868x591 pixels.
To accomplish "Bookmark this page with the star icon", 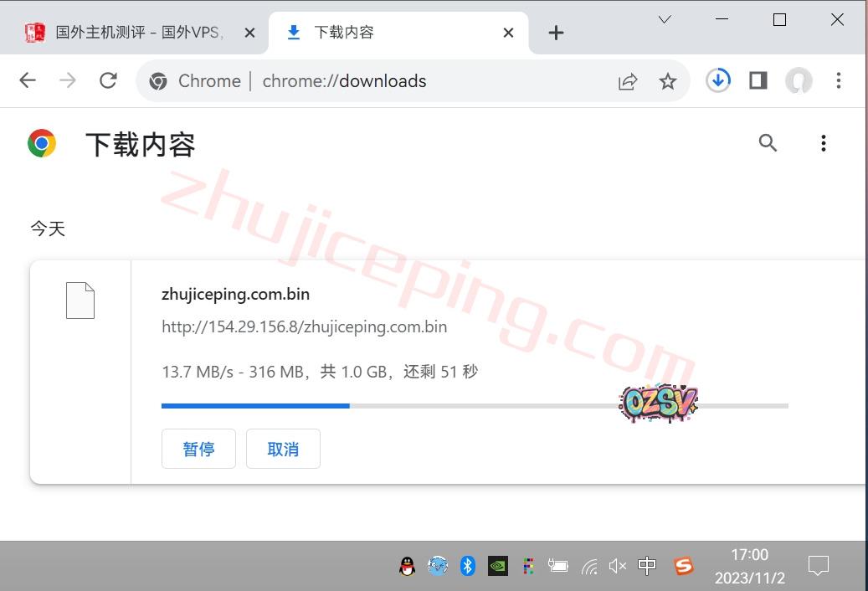I will [667, 81].
